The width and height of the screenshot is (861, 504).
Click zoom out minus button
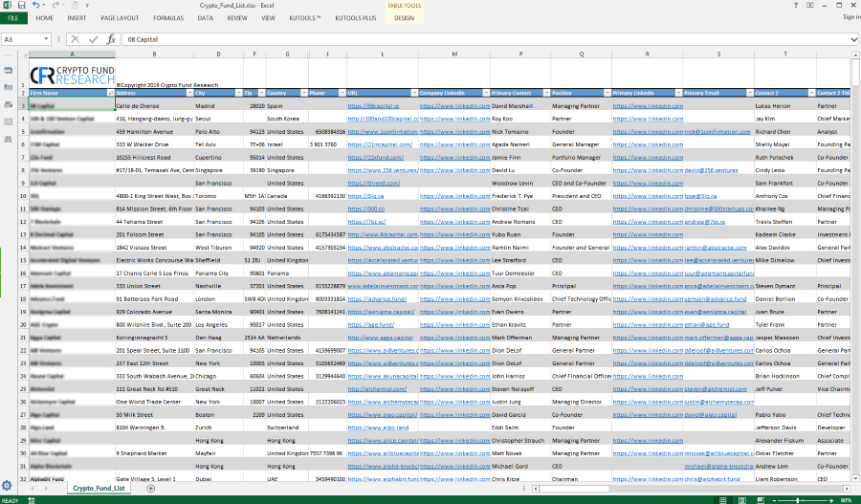[x=775, y=500]
